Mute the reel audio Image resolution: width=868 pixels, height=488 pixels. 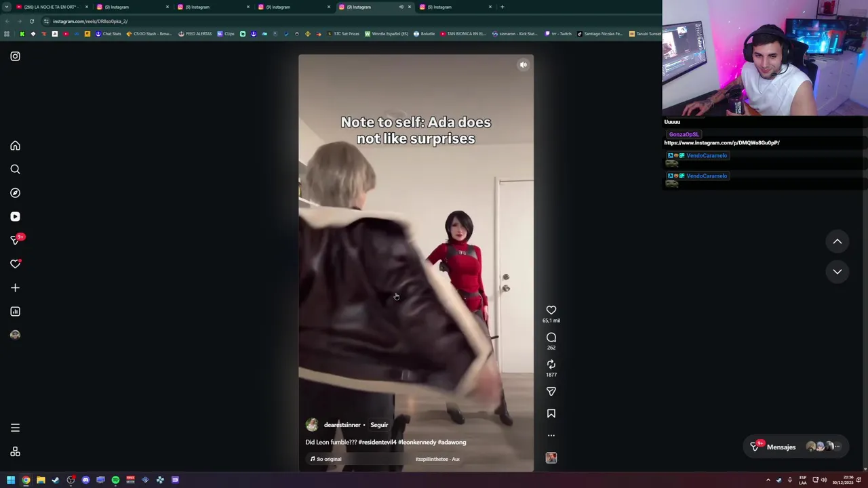[x=524, y=65]
